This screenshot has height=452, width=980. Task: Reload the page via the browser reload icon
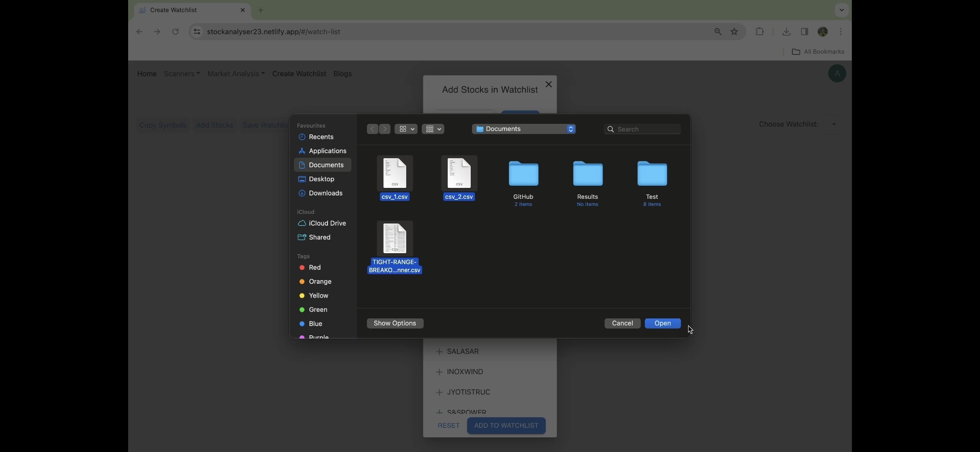click(x=175, y=31)
